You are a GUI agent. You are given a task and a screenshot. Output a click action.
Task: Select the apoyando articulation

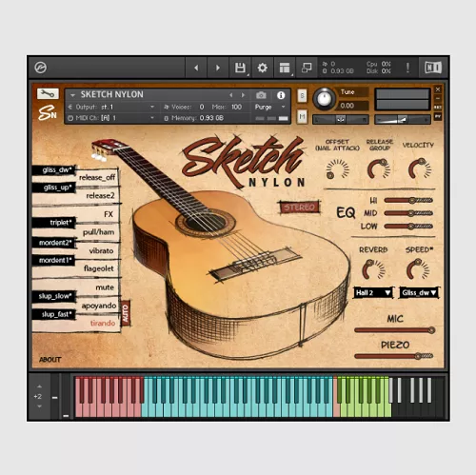point(99,306)
